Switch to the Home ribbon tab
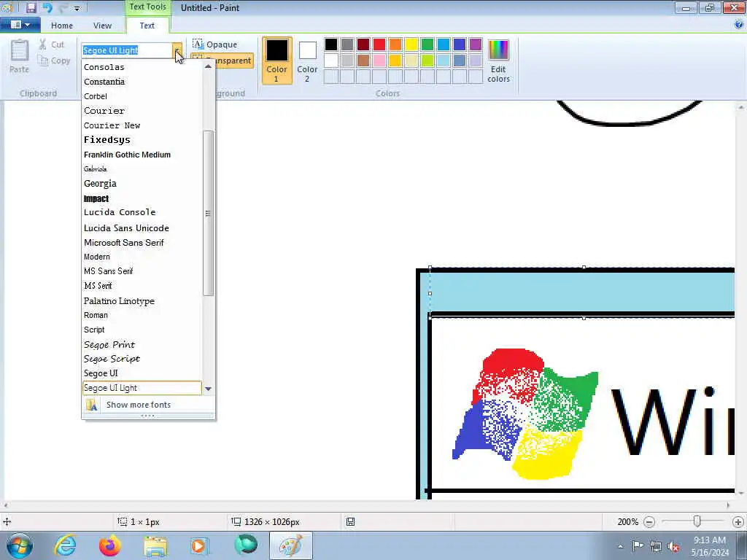 (62, 26)
